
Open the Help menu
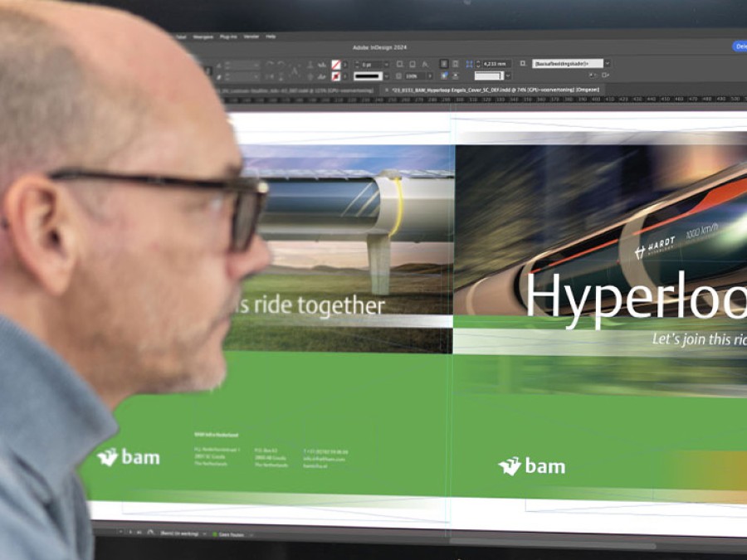[271, 37]
